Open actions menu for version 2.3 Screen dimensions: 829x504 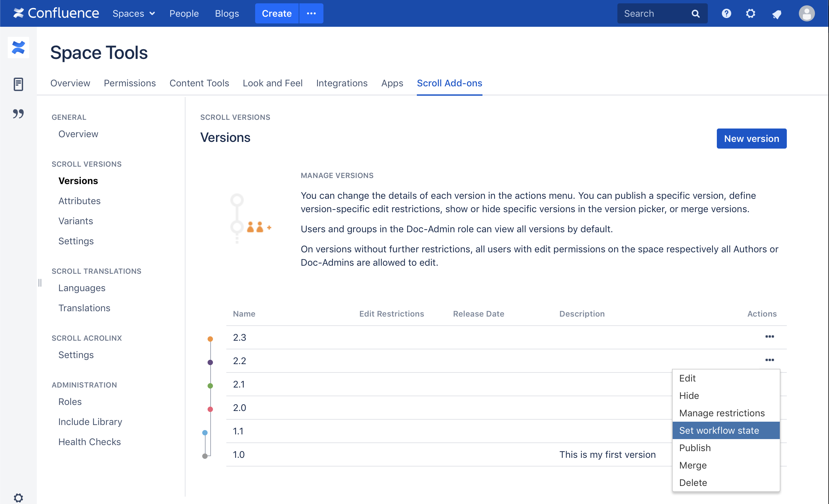[769, 337]
